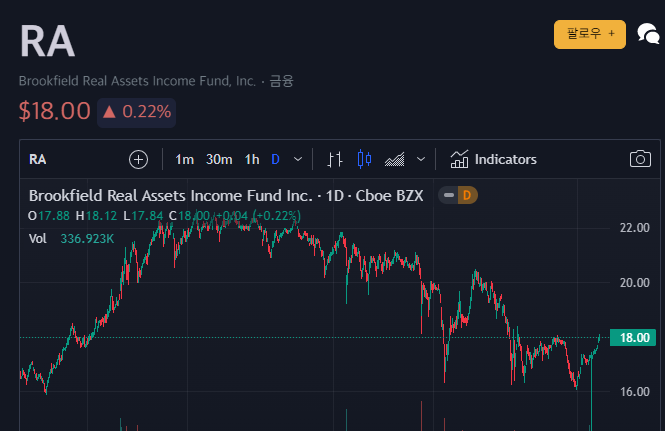Open the chat bubbles icon

(648, 34)
